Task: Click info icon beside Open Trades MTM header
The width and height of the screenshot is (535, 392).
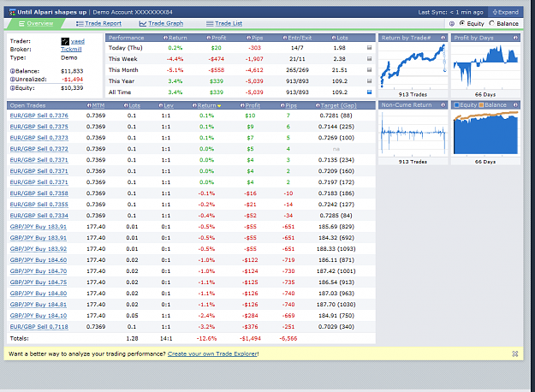Action: point(89,105)
